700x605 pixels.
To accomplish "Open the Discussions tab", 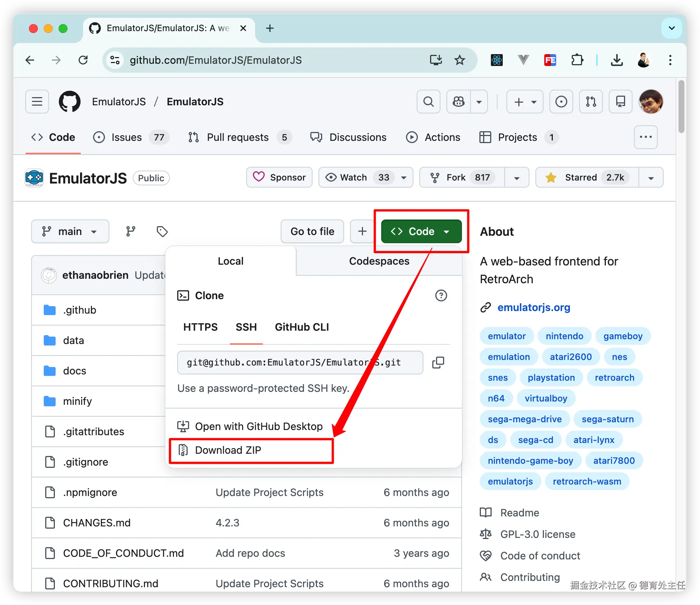I will click(x=348, y=137).
